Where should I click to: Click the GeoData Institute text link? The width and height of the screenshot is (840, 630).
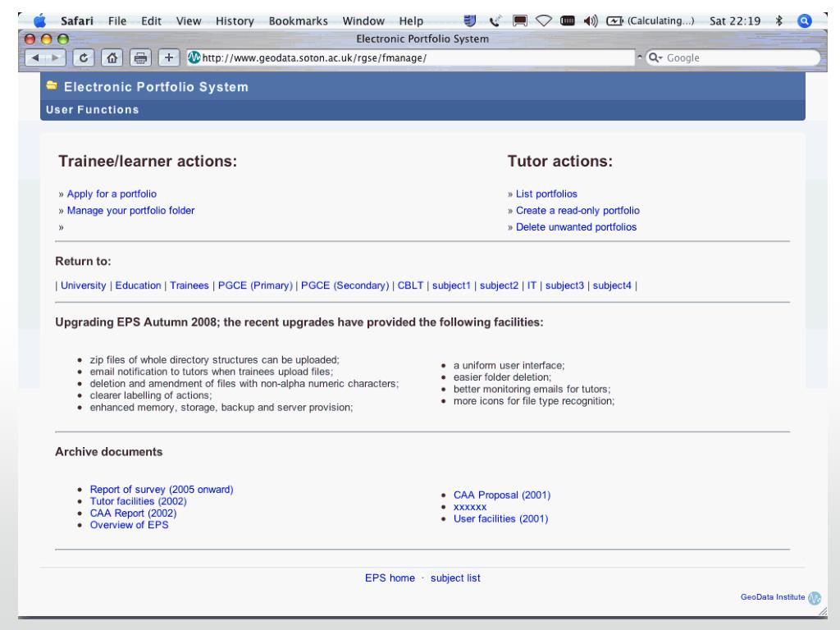(773, 597)
